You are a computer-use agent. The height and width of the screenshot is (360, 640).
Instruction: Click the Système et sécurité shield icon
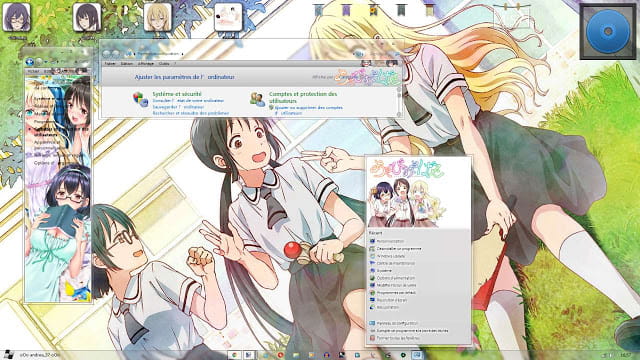click(140, 99)
